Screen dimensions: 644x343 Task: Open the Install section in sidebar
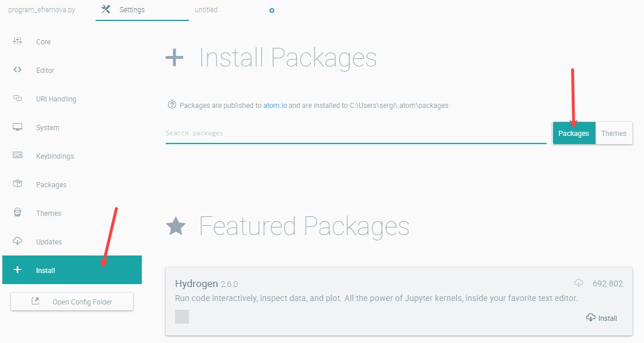(x=72, y=270)
